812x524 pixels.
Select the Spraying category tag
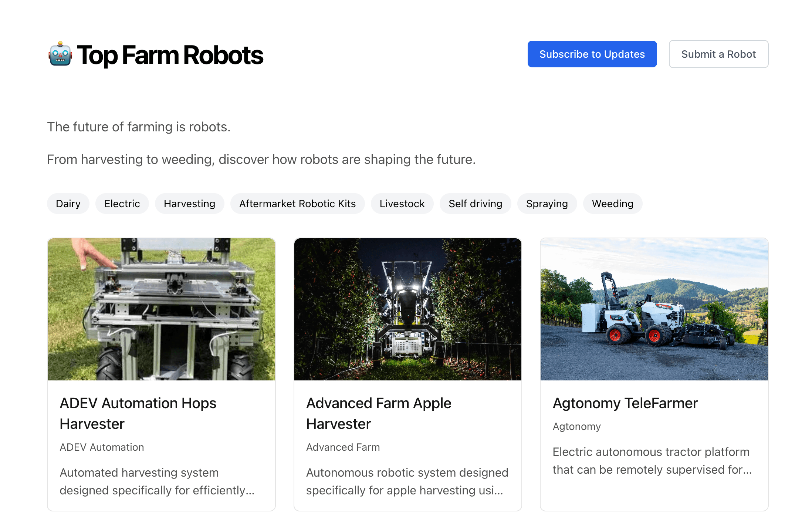[547, 204]
